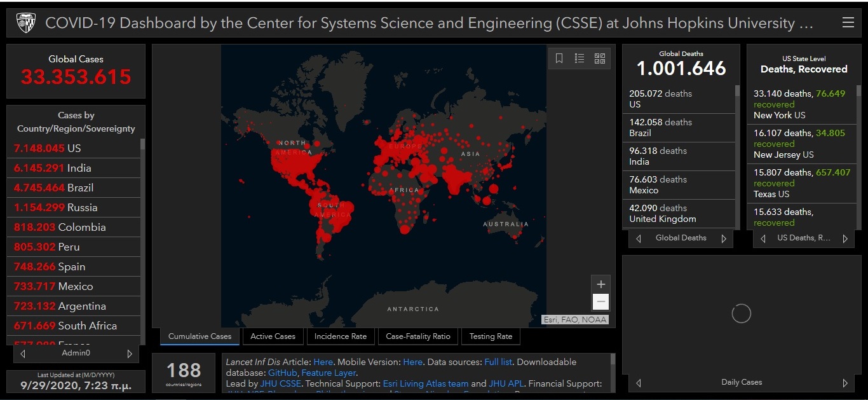Go to previous Admin0 list page
This screenshot has height=400, width=868.
[24, 354]
